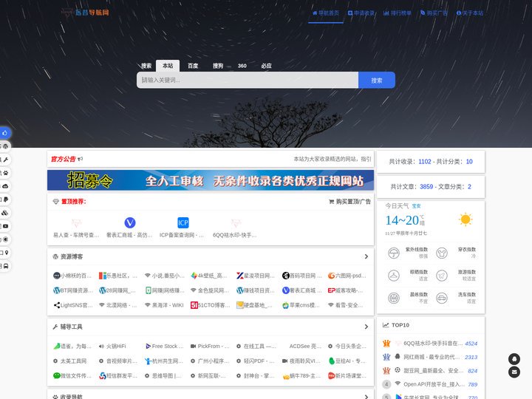Open the 火锅HiFi link
This screenshot has height=399, width=532.
click(112, 346)
